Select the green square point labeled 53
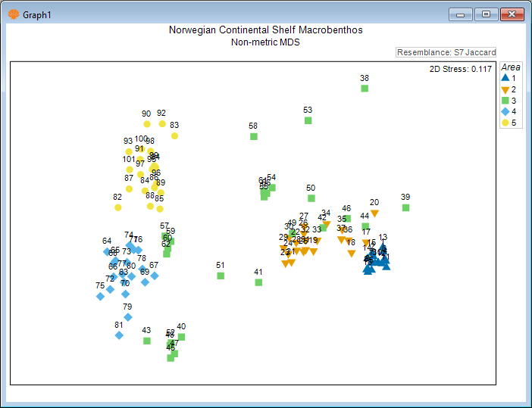Image resolution: width=532 pixels, height=408 pixels. [x=308, y=120]
